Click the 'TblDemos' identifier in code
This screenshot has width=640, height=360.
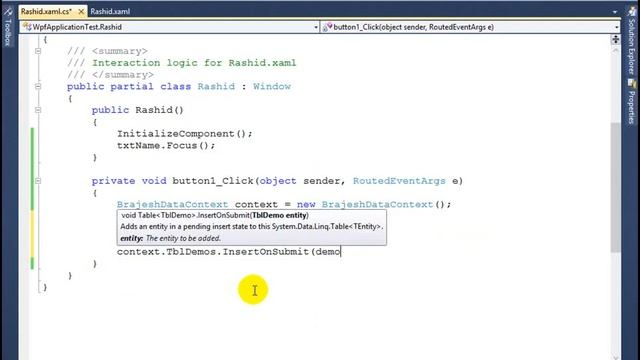pyautogui.click(x=191, y=252)
